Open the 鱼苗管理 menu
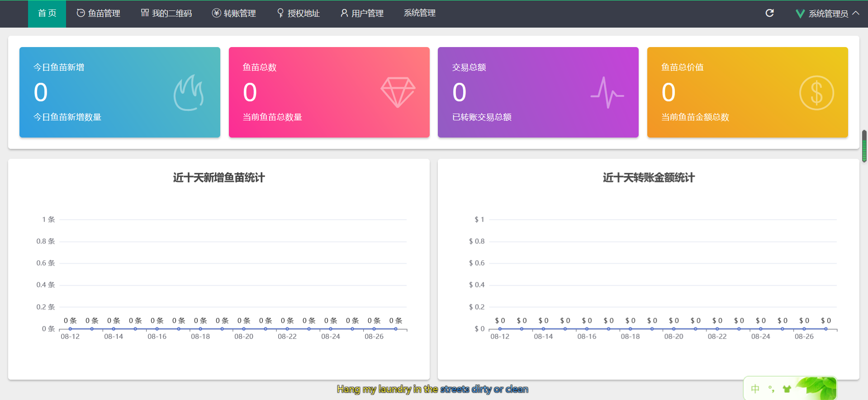The width and height of the screenshot is (868, 400). pos(98,14)
